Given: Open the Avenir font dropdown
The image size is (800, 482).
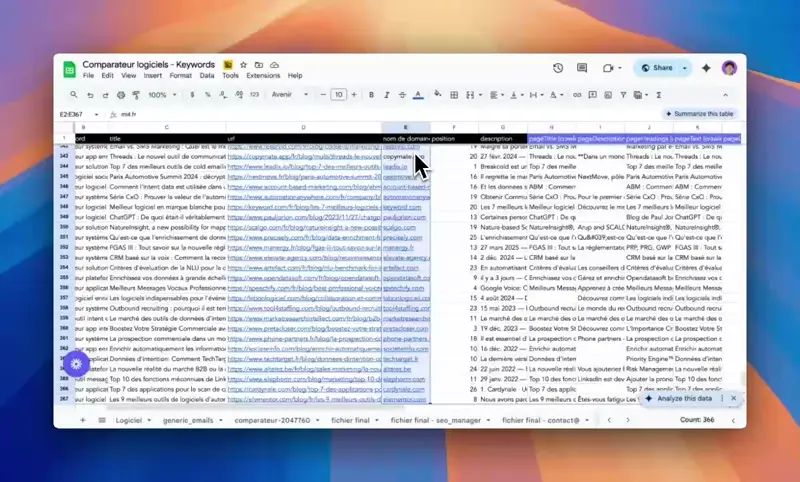Looking at the screenshot, I should [289, 95].
